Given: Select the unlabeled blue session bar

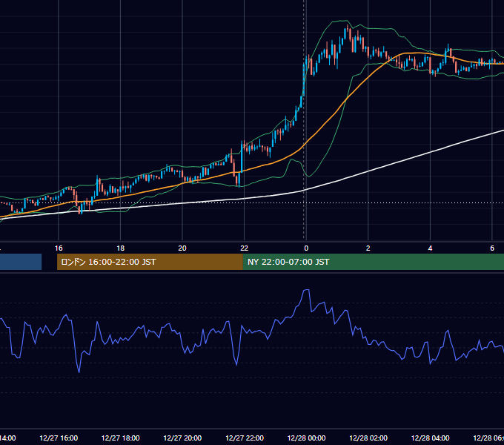Looking at the screenshot, I should pos(21,262).
